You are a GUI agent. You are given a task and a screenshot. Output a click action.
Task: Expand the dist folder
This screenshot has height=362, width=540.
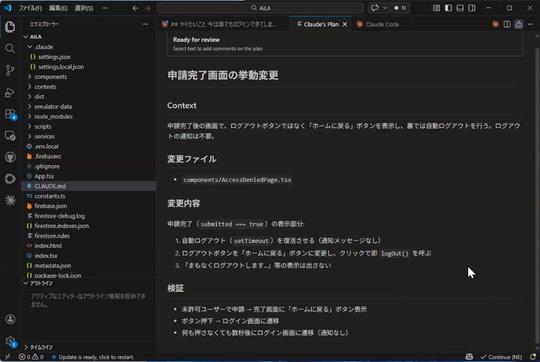point(29,96)
